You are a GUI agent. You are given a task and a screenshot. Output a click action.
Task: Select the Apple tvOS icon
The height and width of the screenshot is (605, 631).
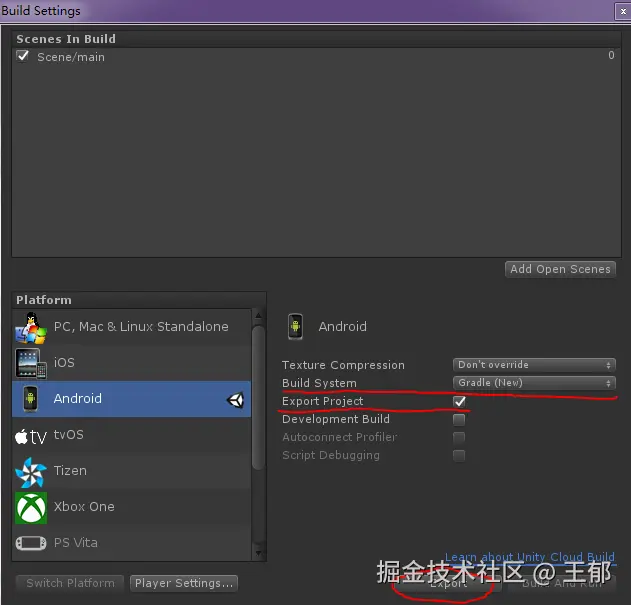tap(31, 436)
